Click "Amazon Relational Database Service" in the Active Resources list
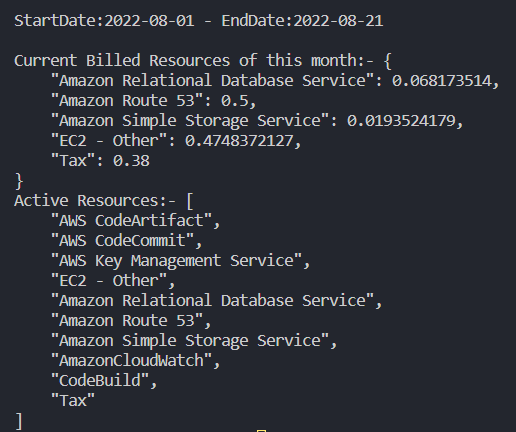516x432 pixels. [x=212, y=301]
